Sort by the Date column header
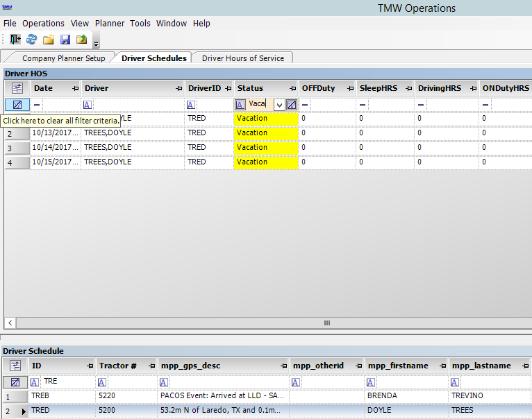The height and width of the screenshot is (419, 532). (44, 88)
